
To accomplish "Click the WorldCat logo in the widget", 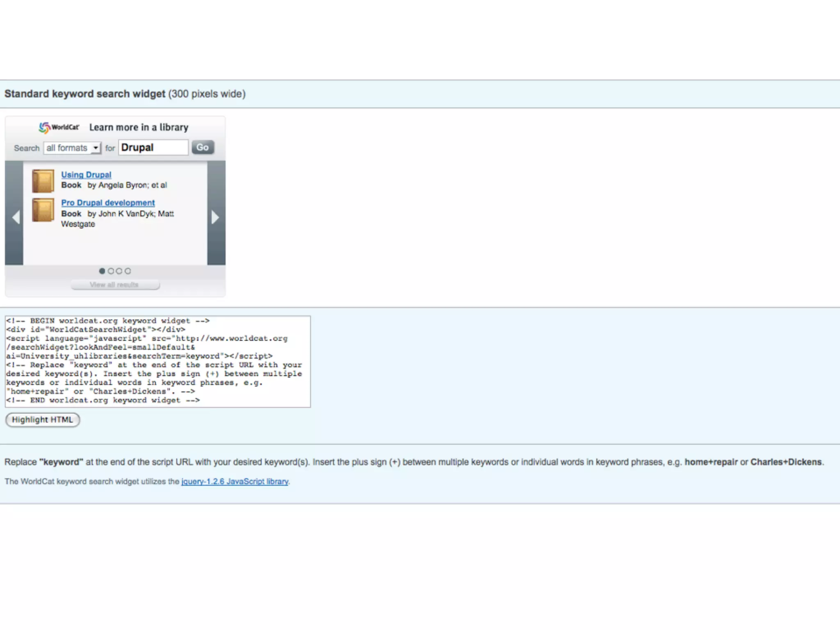I will pyautogui.click(x=59, y=128).
